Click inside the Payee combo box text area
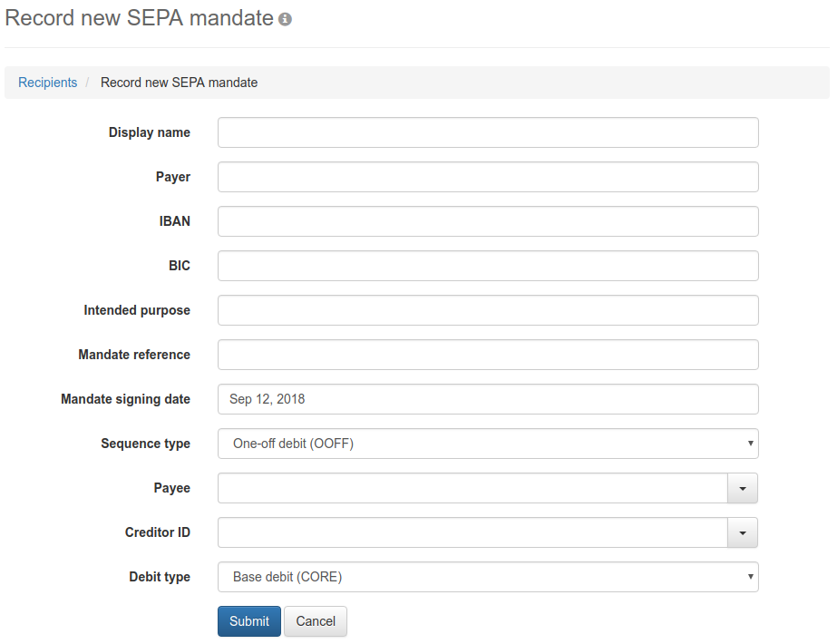Screen dimensions: 837x644 click(x=472, y=488)
